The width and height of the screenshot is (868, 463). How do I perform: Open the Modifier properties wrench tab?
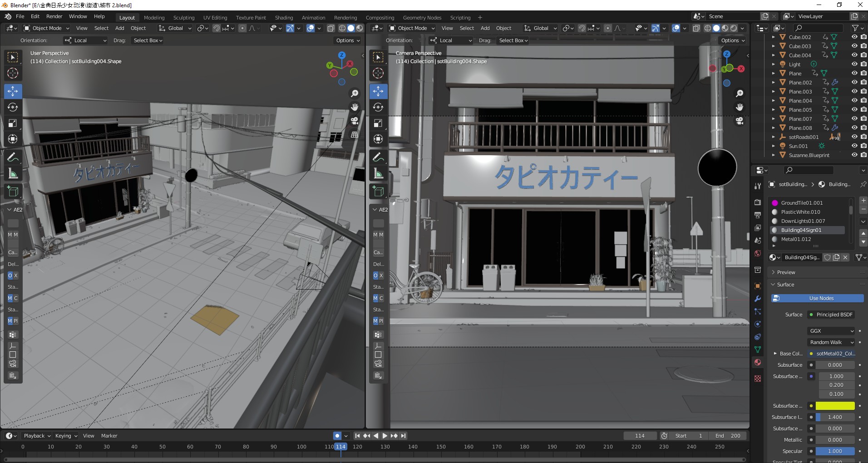click(x=757, y=299)
